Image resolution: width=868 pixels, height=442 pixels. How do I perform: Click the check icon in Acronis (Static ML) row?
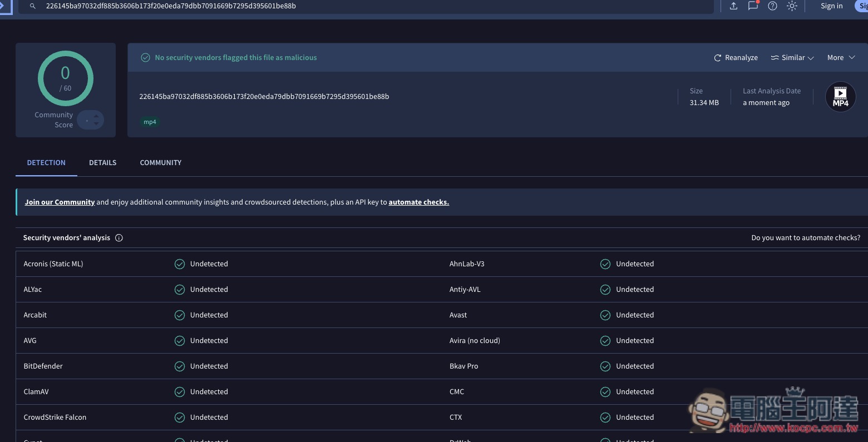click(x=180, y=264)
